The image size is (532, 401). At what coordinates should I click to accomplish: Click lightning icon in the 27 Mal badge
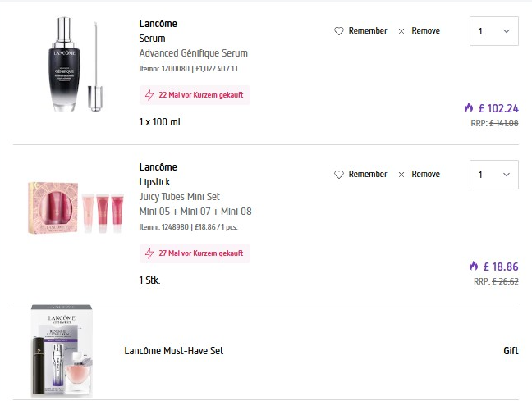(149, 253)
